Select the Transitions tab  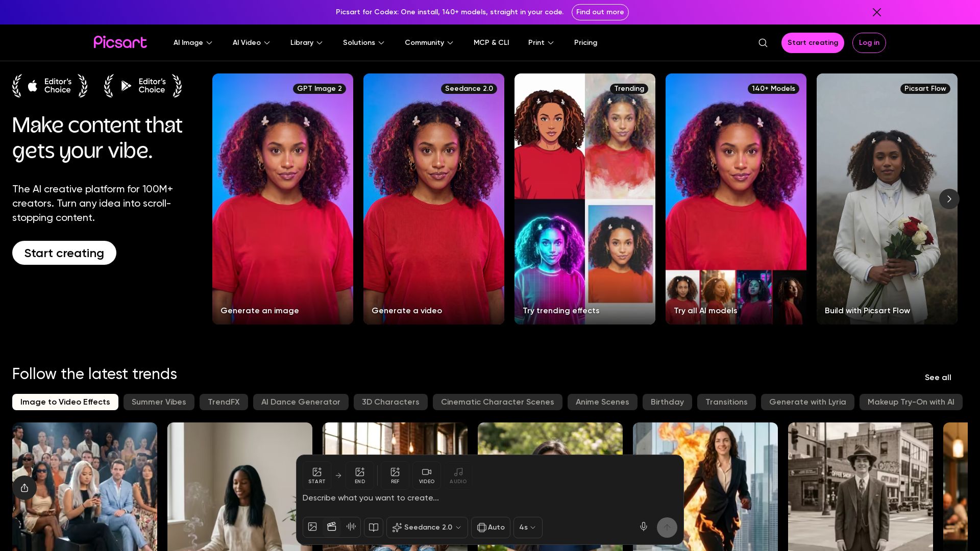tap(726, 402)
